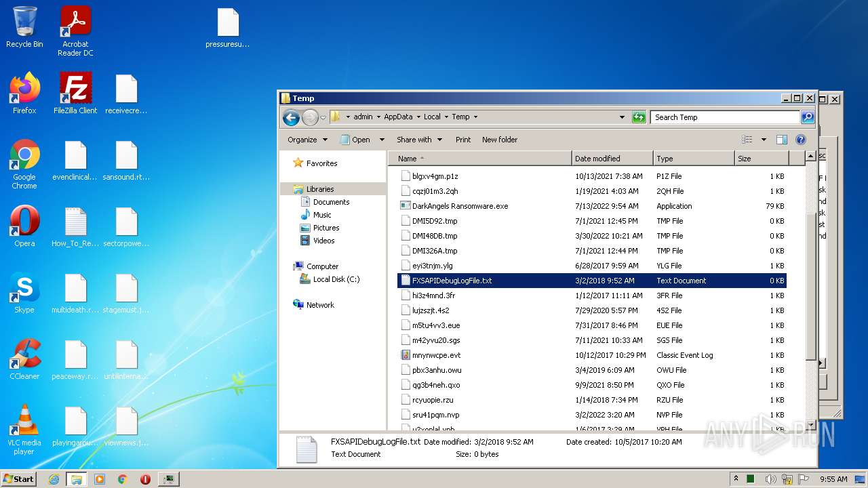Open VLC media player shortcut
This screenshot has height=488, width=868.
coord(24,430)
